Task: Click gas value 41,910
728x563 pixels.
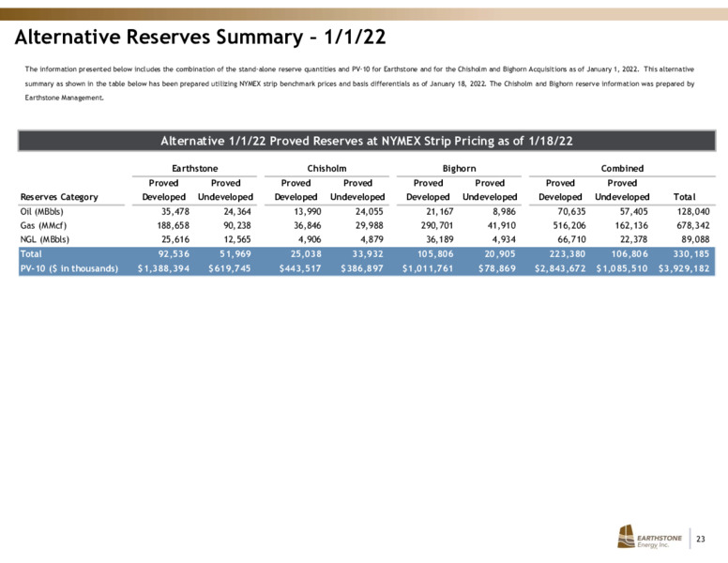Action: click(501, 226)
